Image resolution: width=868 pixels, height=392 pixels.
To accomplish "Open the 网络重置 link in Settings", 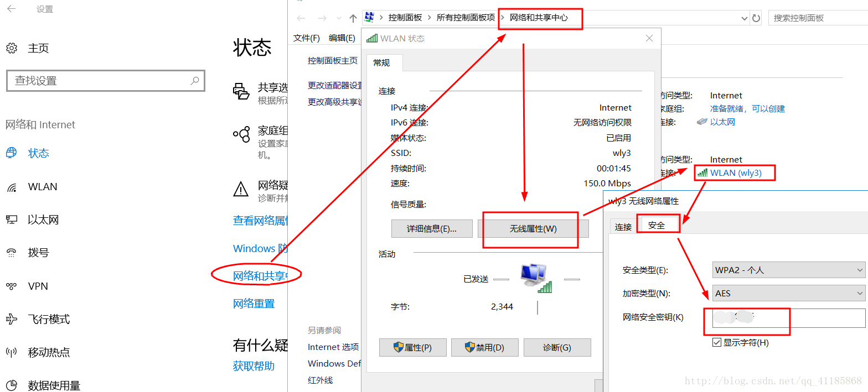I will [254, 304].
